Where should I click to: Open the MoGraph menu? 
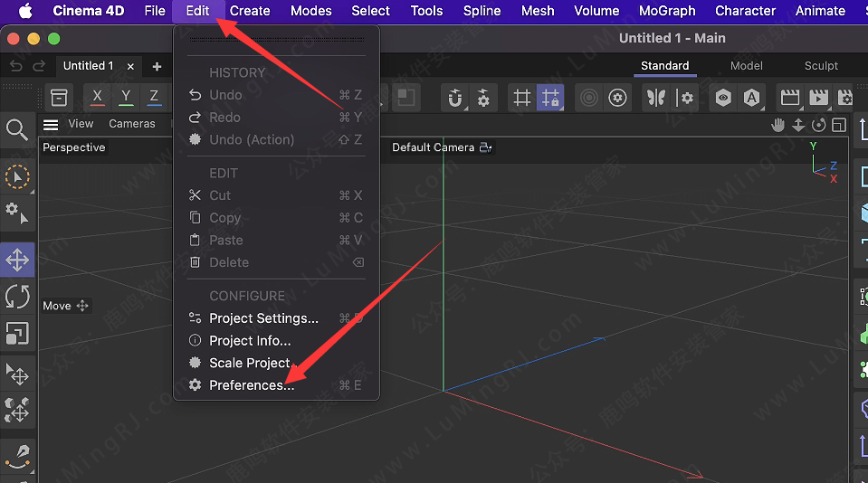[667, 11]
